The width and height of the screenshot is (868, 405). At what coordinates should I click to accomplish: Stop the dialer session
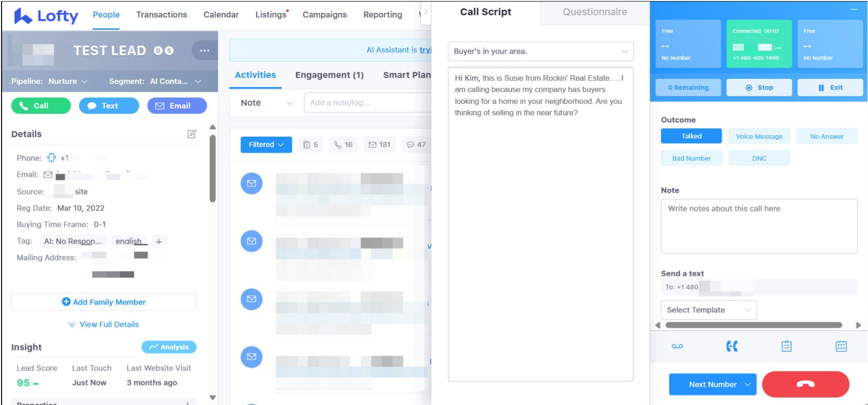click(x=759, y=88)
